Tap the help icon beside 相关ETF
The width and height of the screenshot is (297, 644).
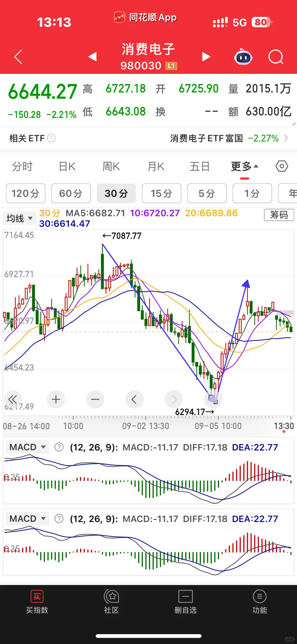(x=51, y=138)
